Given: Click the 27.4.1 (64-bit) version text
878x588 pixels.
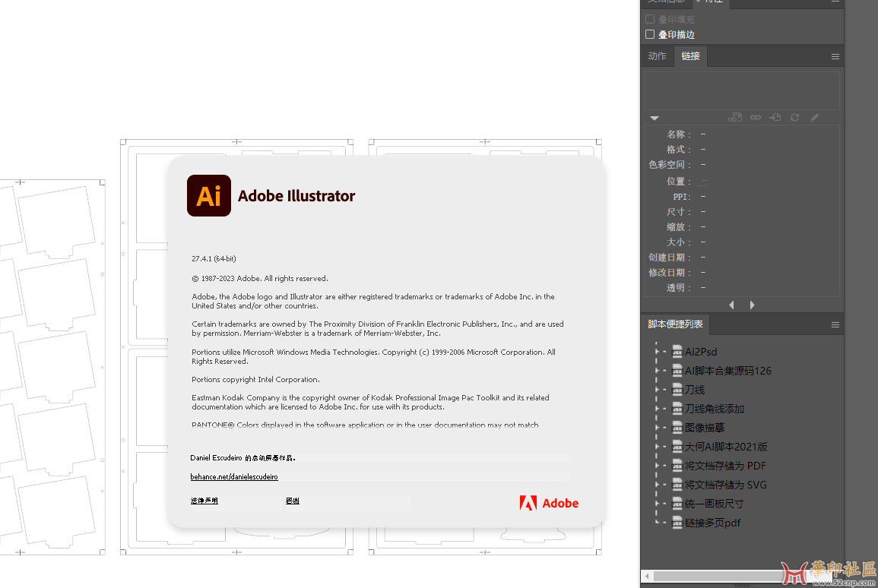Looking at the screenshot, I should point(214,258).
